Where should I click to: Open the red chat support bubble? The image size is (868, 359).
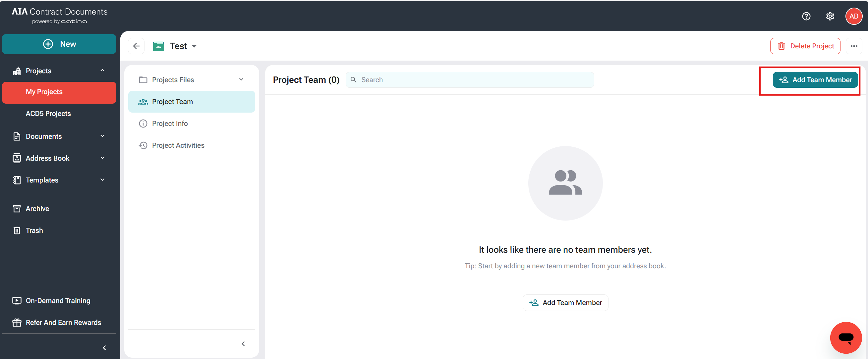(x=845, y=337)
